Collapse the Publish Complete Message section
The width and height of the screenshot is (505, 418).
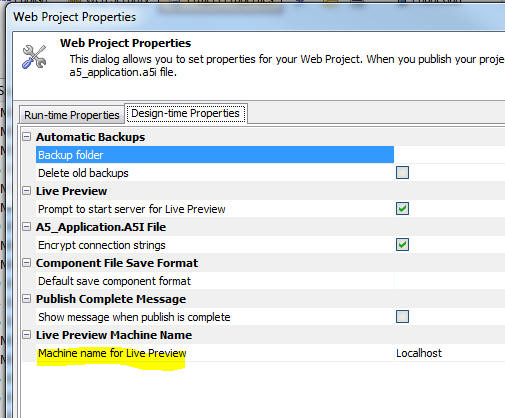pos(27,299)
